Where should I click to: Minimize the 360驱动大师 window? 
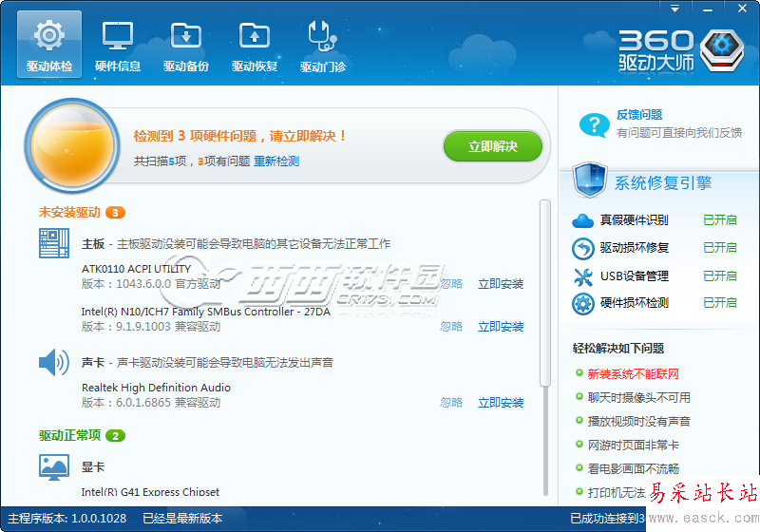(x=708, y=9)
